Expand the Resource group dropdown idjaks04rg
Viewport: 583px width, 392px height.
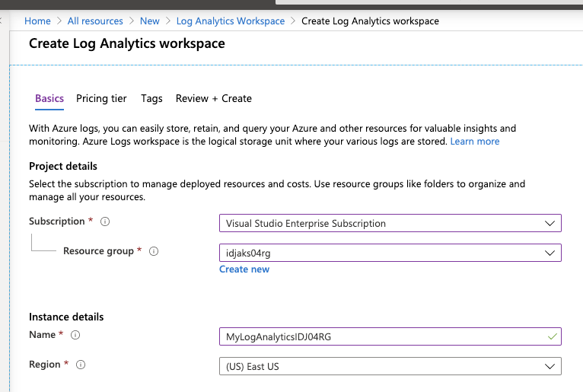click(390, 253)
